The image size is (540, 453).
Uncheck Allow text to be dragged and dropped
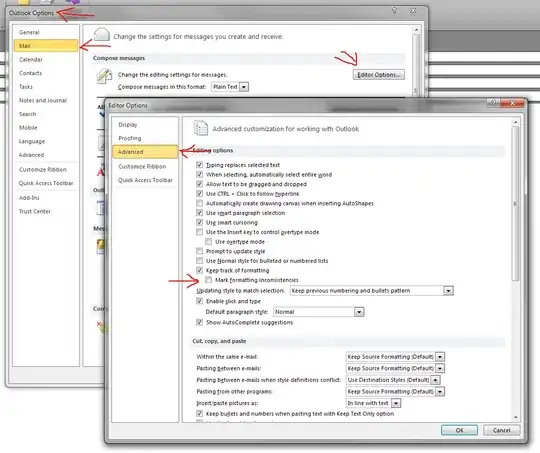199,184
